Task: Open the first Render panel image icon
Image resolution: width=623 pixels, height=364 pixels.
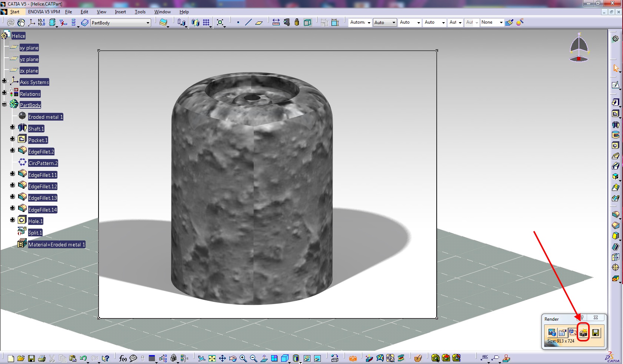Action: [552, 333]
